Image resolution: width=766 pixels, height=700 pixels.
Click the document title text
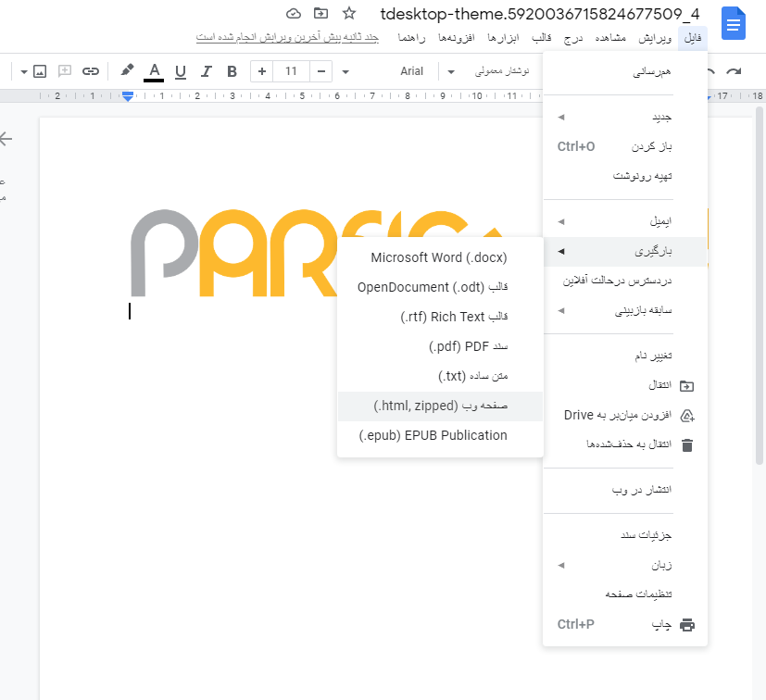(x=540, y=14)
